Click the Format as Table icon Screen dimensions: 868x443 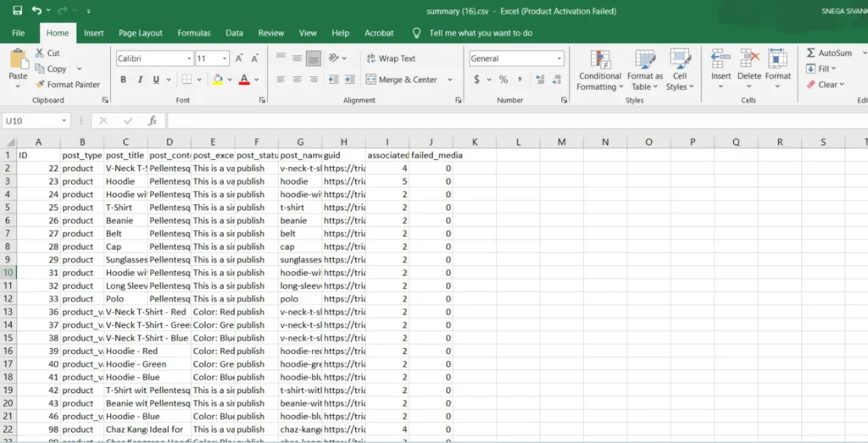(x=645, y=69)
